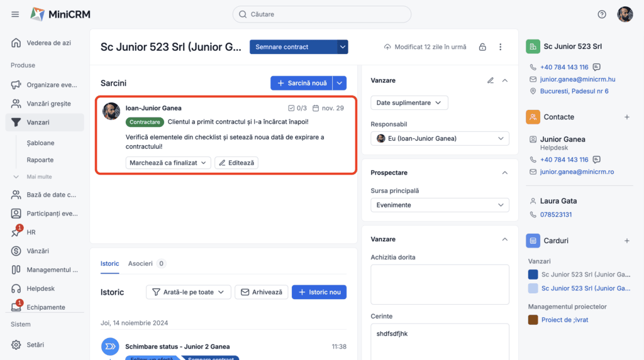Click the Participanți eve... sidebar icon
Viewport: 644px width, 360px height.
(x=16, y=214)
